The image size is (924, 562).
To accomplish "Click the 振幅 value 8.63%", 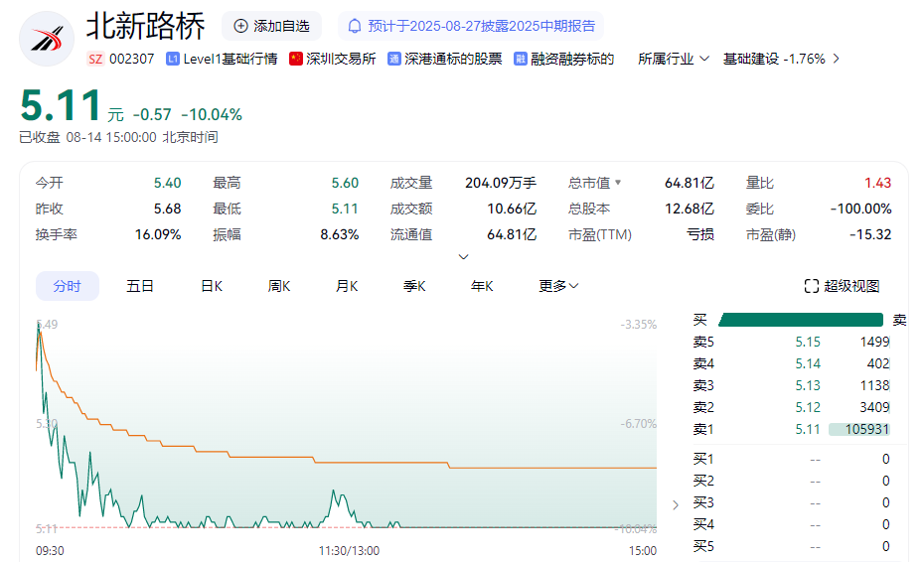I will point(340,234).
